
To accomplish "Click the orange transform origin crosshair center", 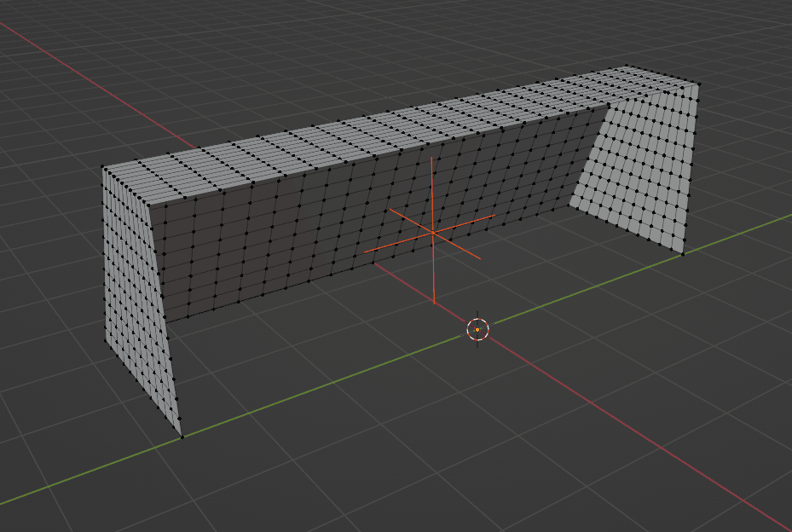I will (434, 230).
